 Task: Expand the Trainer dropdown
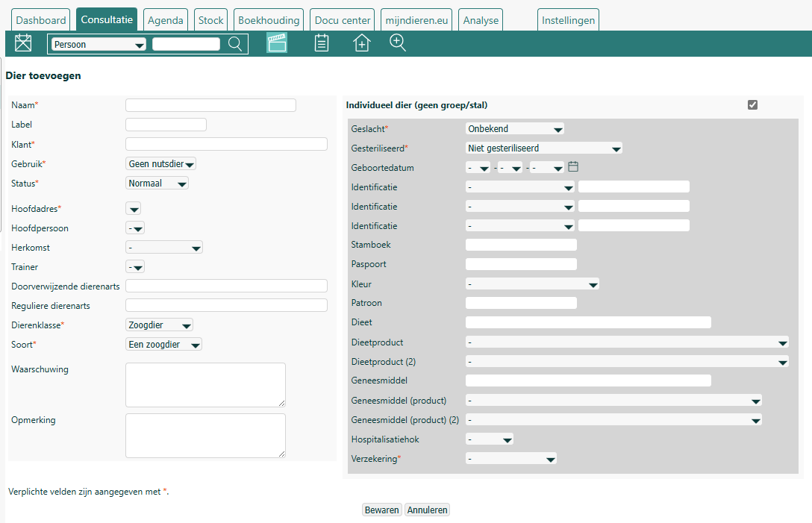click(134, 267)
